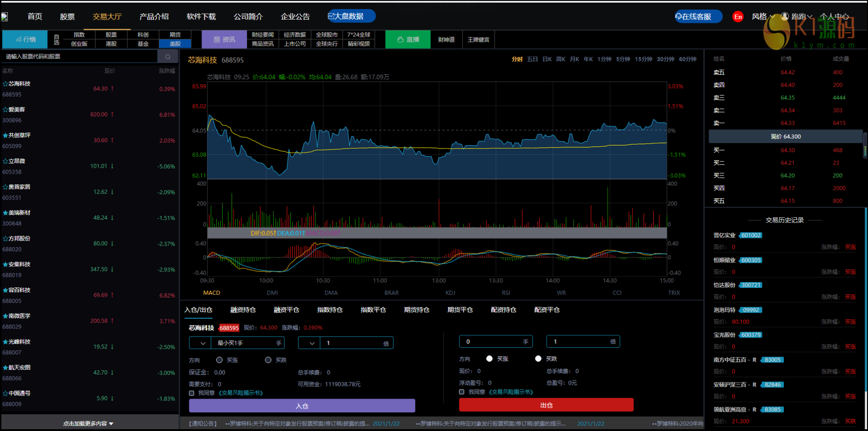Image resolution: width=868 pixels, height=431 pixels.
Task: Select 买涨 radio in the 入仓 panel
Action: pos(219,360)
